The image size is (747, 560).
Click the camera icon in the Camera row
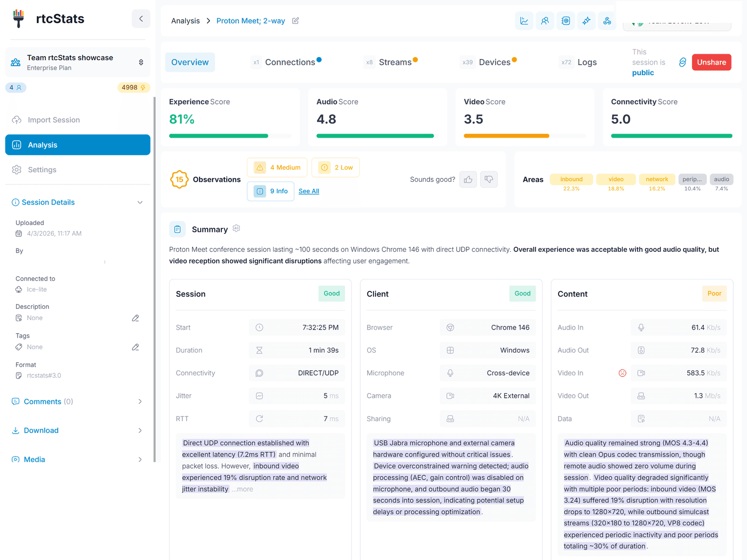click(450, 396)
